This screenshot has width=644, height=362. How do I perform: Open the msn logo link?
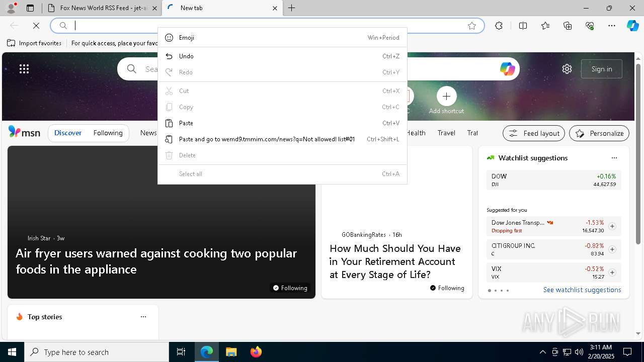point(24,132)
